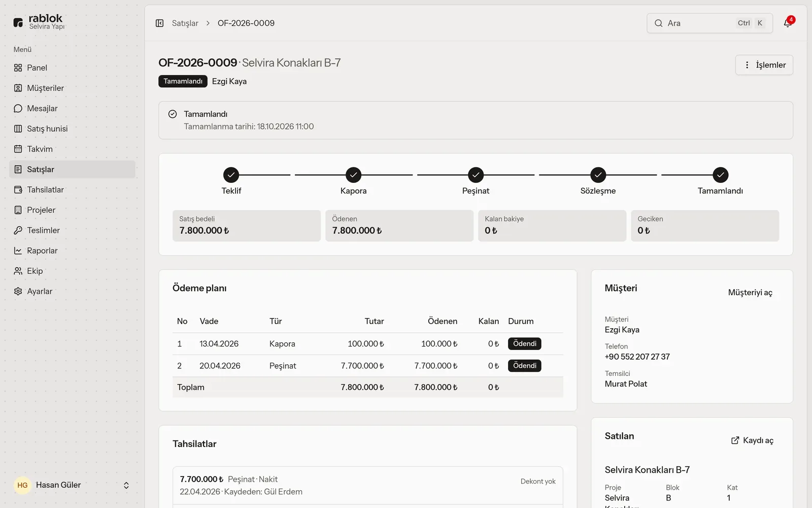Click Kaydı aç for sold unit
Image resolution: width=812 pixels, height=508 pixels.
pyautogui.click(x=752, y=440)
